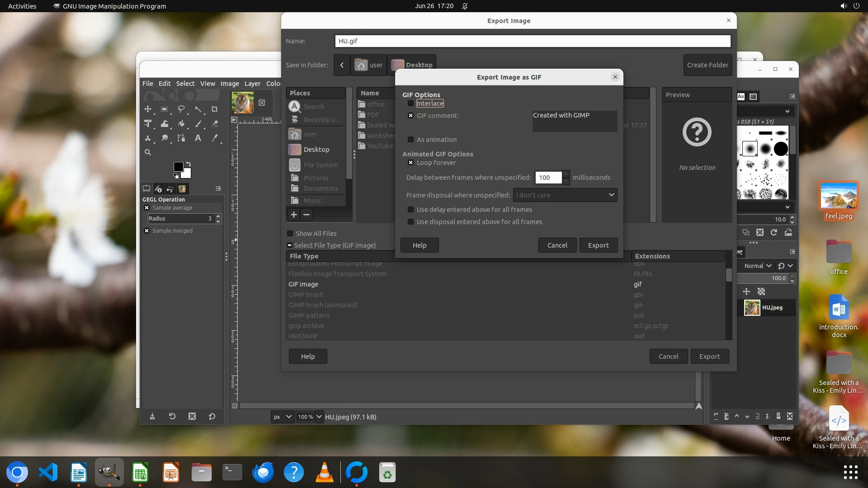This screenshot has height=488, width=868.
Task: Click the HU.gif name input field
Action: (532, 41)
